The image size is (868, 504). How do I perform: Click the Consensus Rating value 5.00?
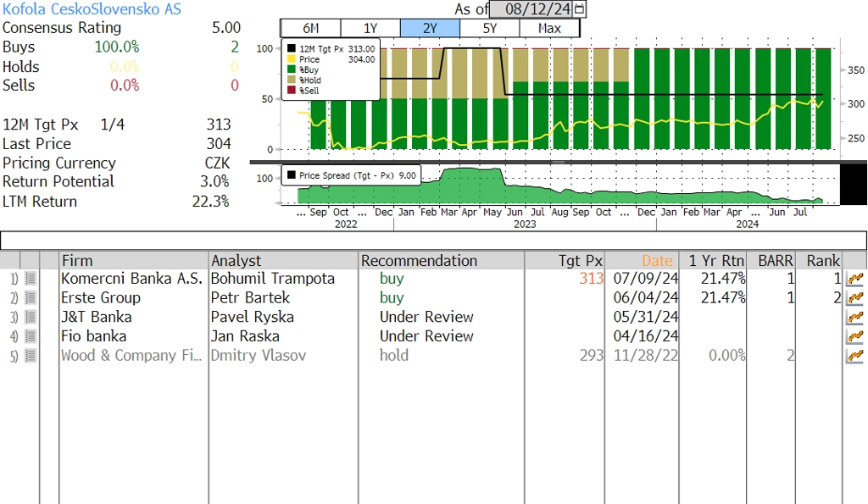tap(226, 28)
